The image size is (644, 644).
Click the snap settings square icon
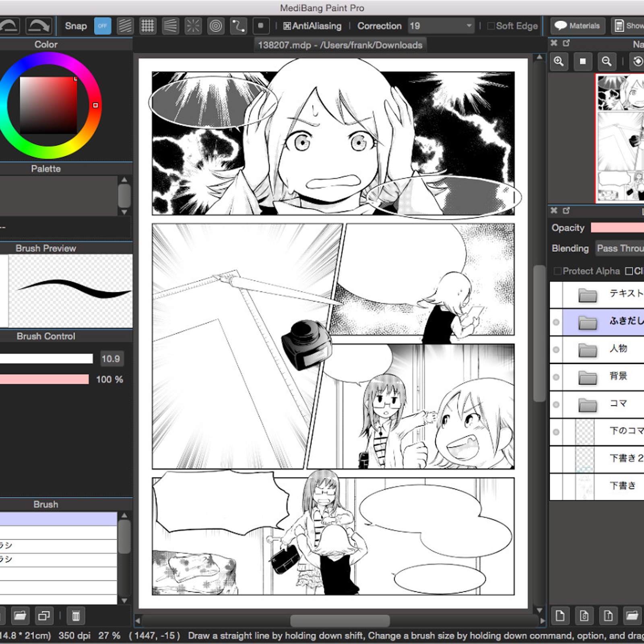point(261,26)
